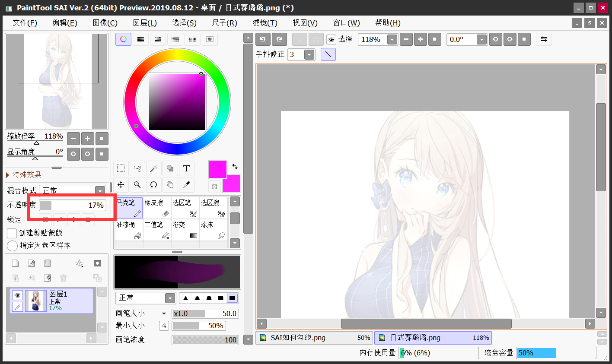The width and height of the screenshot is (612, 364).
Task: Click the transparent color icon
Action: (x=214, y=187)
